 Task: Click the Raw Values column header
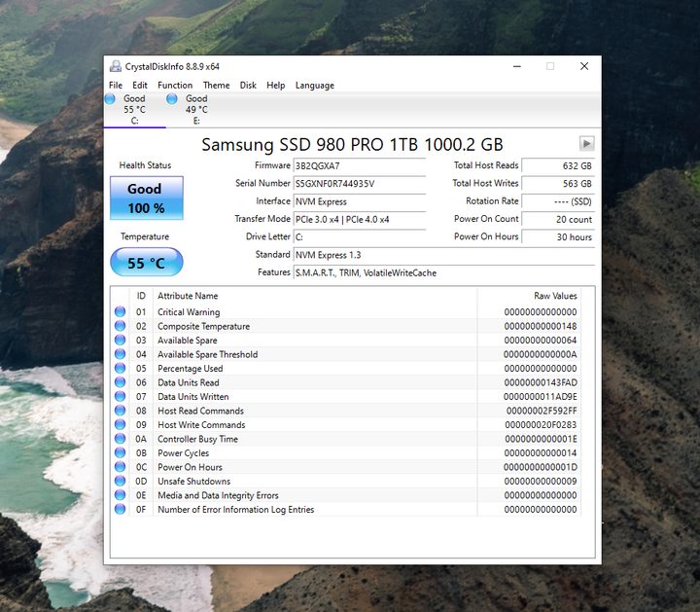tap(529, 296)
